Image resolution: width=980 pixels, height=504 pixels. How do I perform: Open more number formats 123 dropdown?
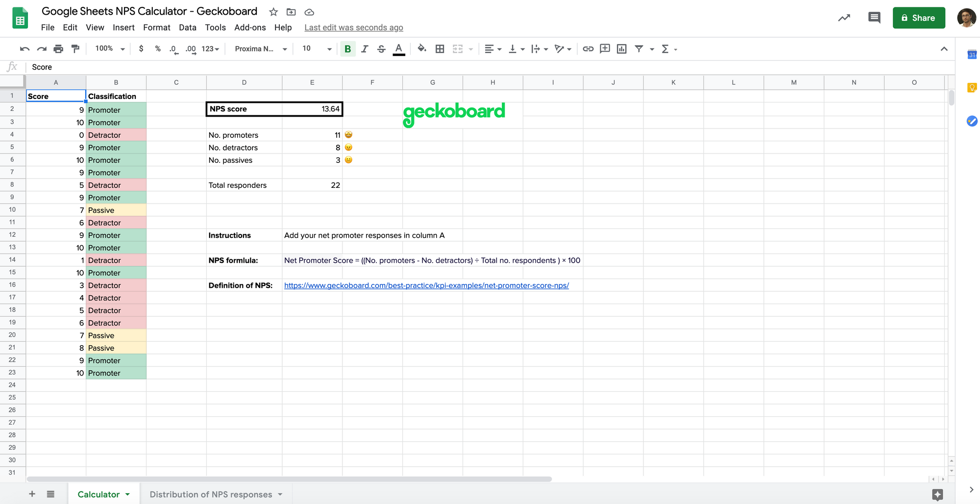tap(210, 49)
